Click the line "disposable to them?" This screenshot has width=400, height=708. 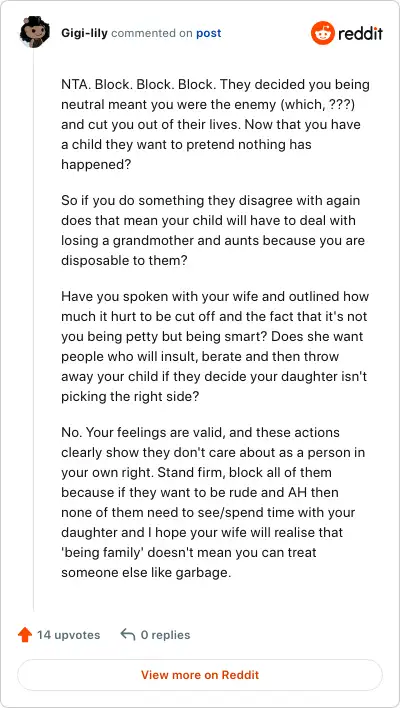pyautogui.click(x=124, y=261)
